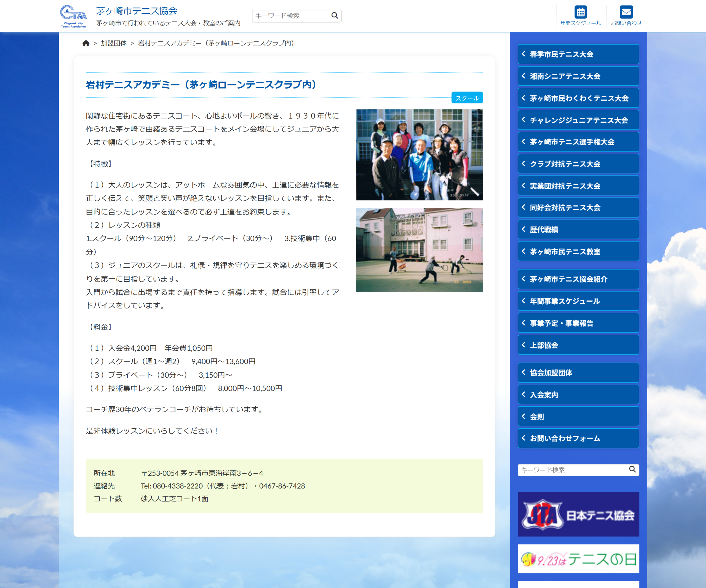Open 会則 sidebar item
Image resolution: width=706 pixels, height=588 pixels.
(578, 417)
